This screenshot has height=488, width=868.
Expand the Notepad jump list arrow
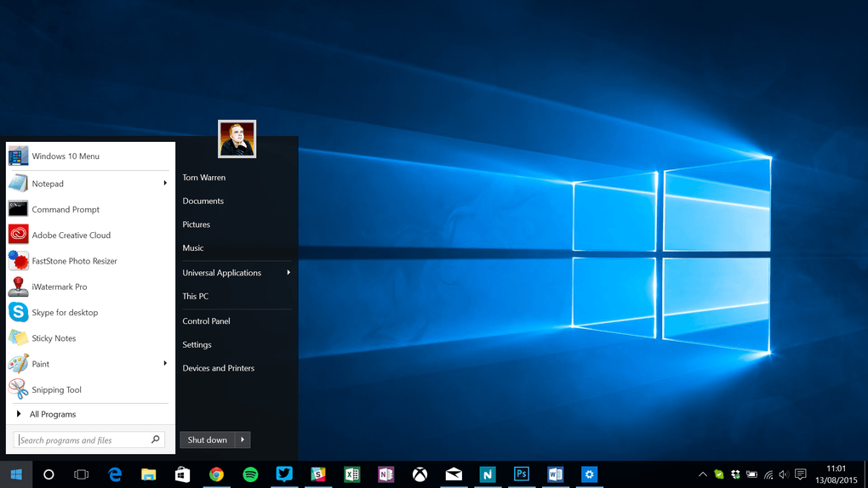click(x=165, y=183)
